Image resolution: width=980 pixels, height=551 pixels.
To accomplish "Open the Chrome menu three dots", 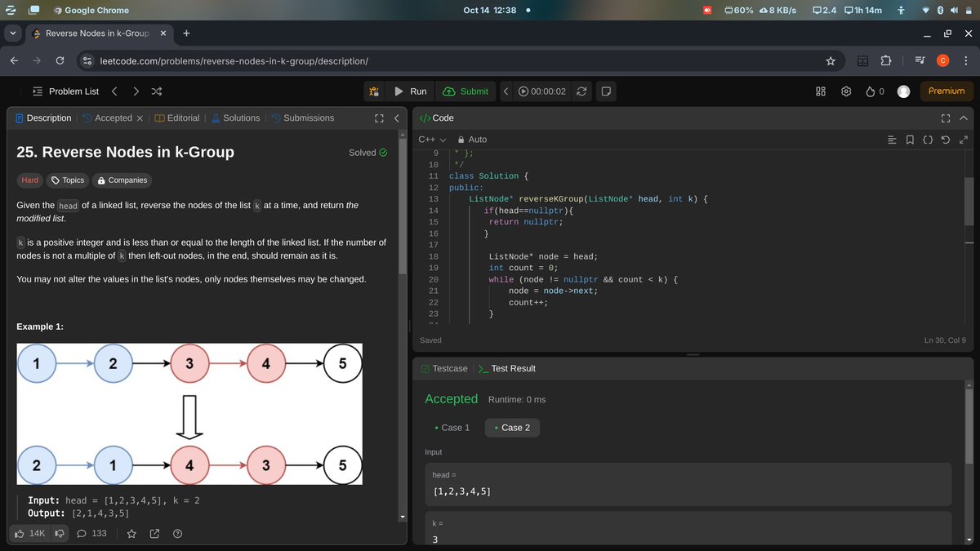I will [966, 61].
